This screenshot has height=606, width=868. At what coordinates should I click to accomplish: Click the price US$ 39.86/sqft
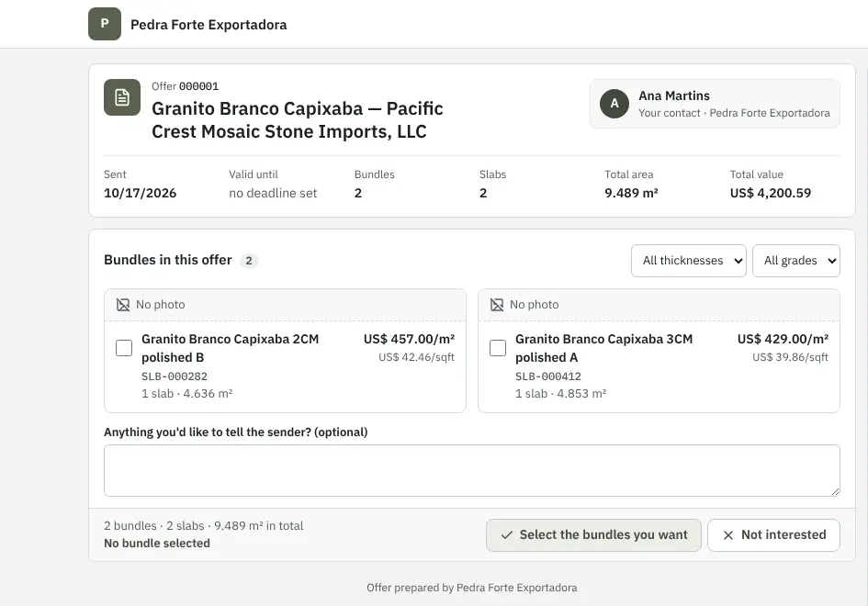pos(790,357)
